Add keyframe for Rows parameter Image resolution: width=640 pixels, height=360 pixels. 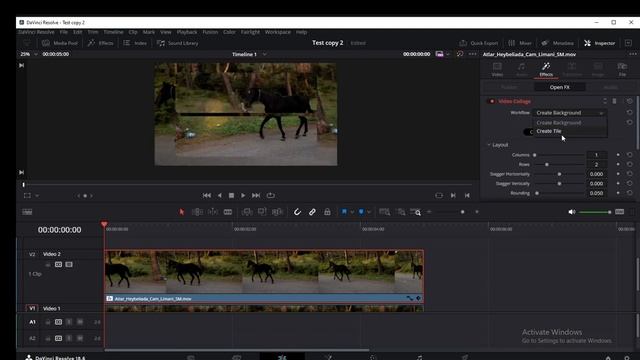point(618,164)
